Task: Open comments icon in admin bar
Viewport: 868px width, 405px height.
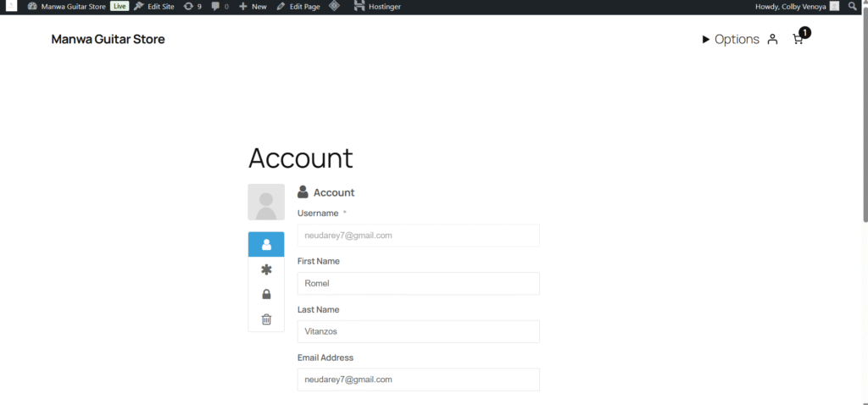Action: click(220, 7)
